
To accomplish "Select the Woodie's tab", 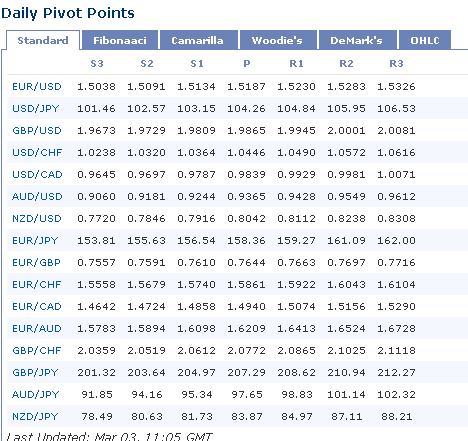I will pos(278,40).
